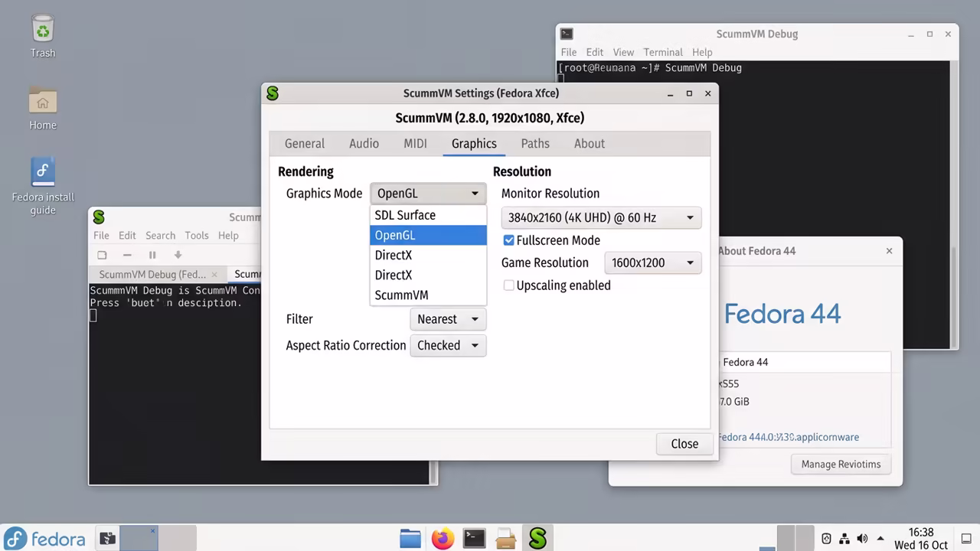The image size is (980, 551).
Task: Switch to the Paths tab
Action: point(535,143)
